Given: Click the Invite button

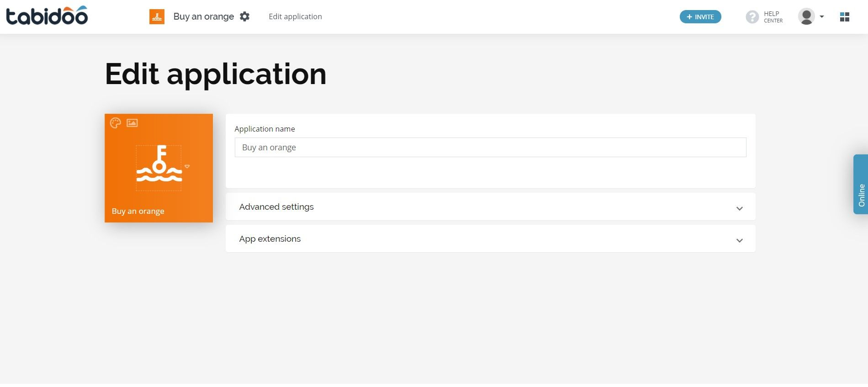Looking at the screenshot, I should [x=700, y=17].
